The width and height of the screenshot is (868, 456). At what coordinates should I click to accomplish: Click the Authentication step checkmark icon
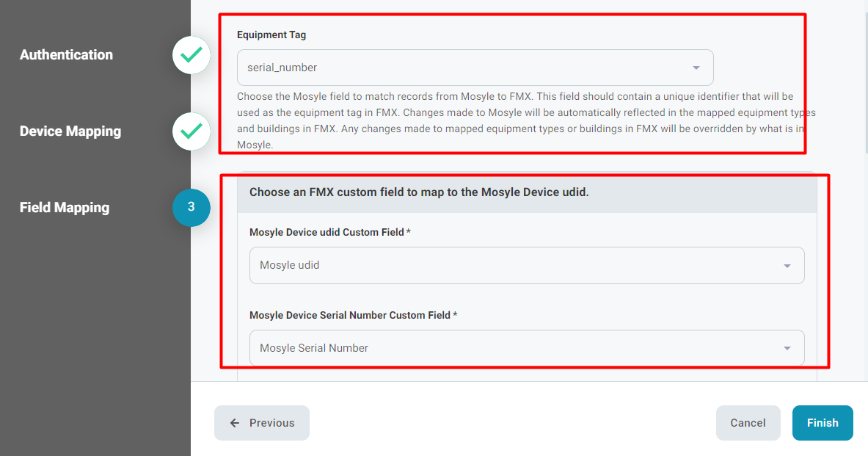coord(192,55)
